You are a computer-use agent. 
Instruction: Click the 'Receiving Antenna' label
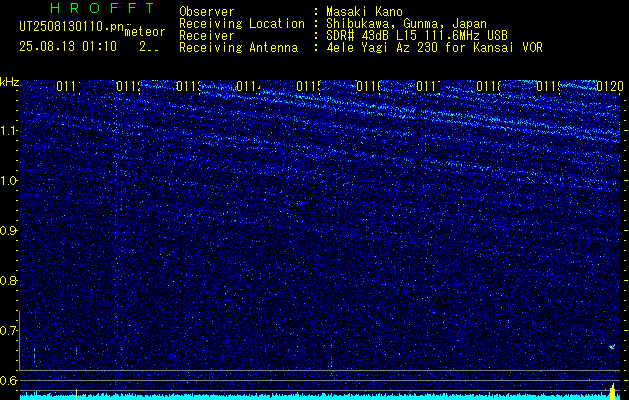coord(239,48)
